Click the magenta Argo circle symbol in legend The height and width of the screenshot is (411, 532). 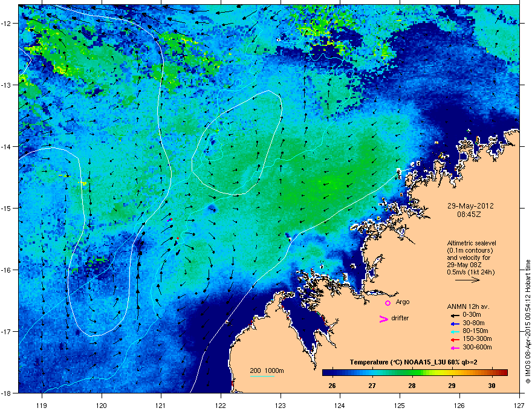coord(388,303)
